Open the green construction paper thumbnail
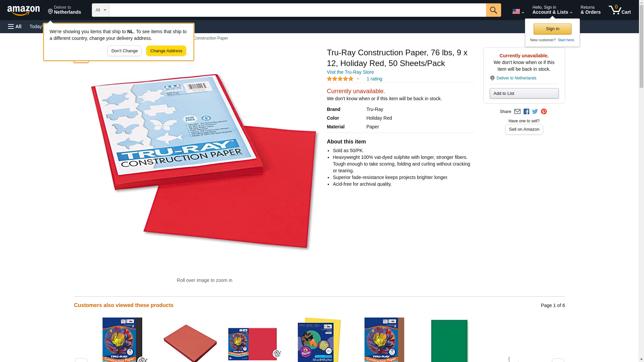The image size is (644, 362). [449, 340]
